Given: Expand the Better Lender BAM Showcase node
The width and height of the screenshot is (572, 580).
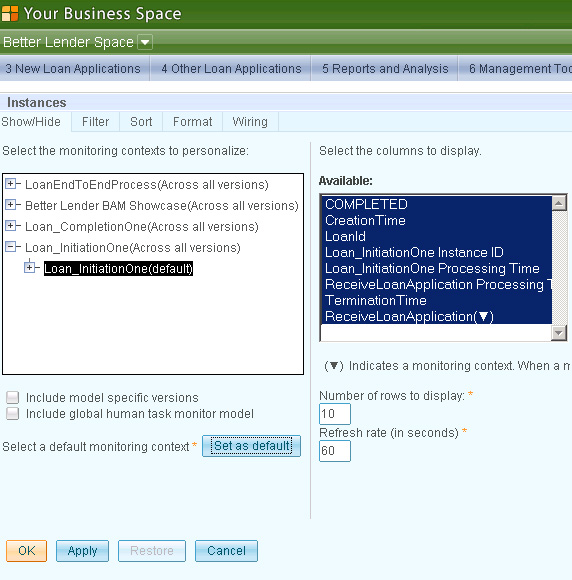Looking at the screenshot, I should [11, 205].
